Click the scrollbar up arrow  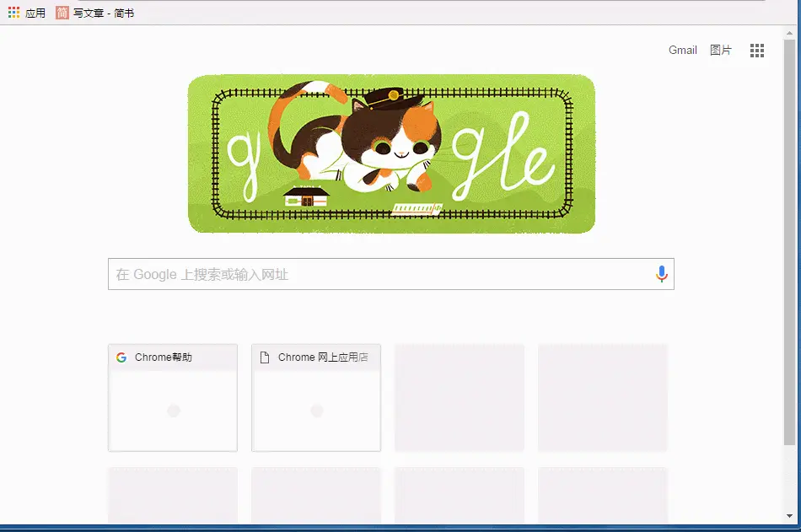(789, 33)
